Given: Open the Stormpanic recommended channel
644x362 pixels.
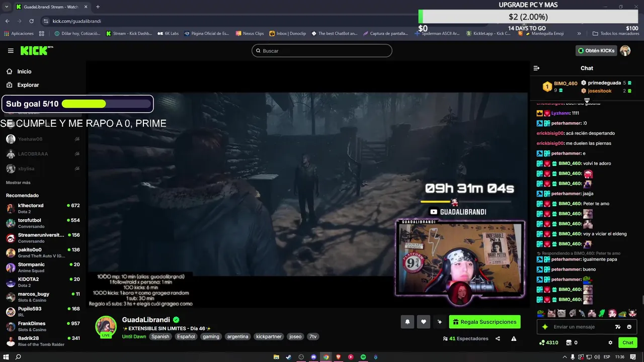Looking at the screenshot, I should point(43,267).
